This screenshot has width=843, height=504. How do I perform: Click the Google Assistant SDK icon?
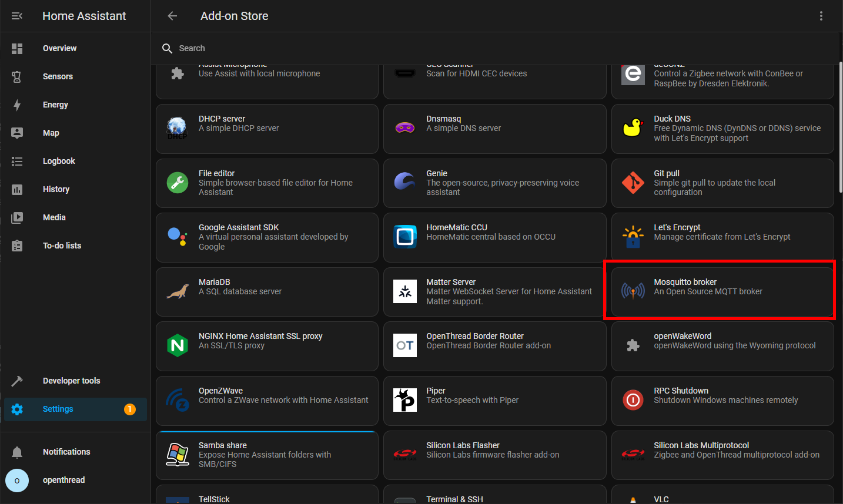click(178, 237)
